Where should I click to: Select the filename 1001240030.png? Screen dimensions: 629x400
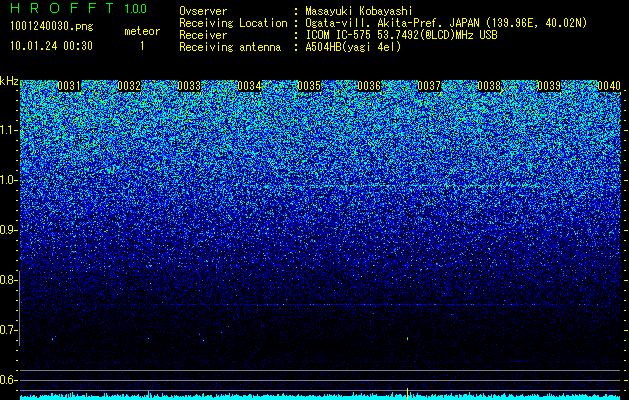coord(52,26)
